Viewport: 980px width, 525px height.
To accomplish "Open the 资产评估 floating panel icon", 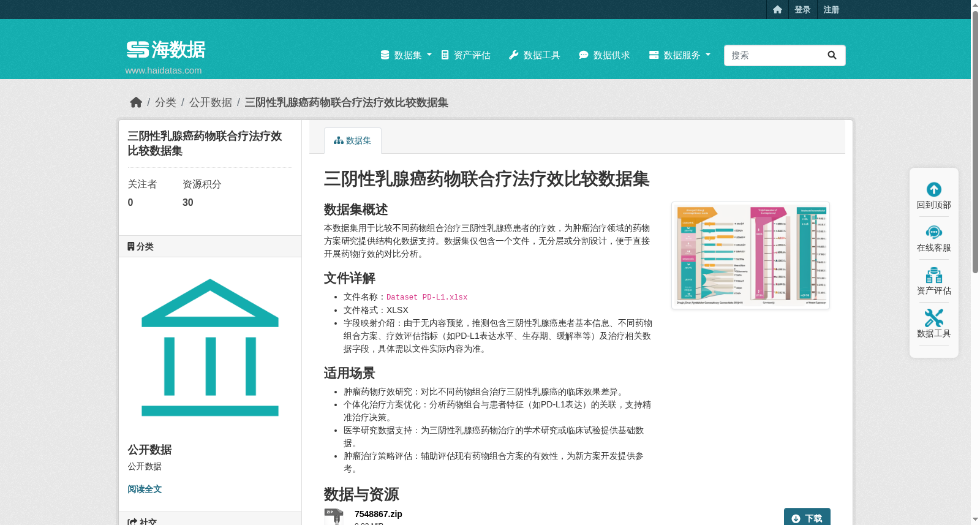I will point(934,275).
